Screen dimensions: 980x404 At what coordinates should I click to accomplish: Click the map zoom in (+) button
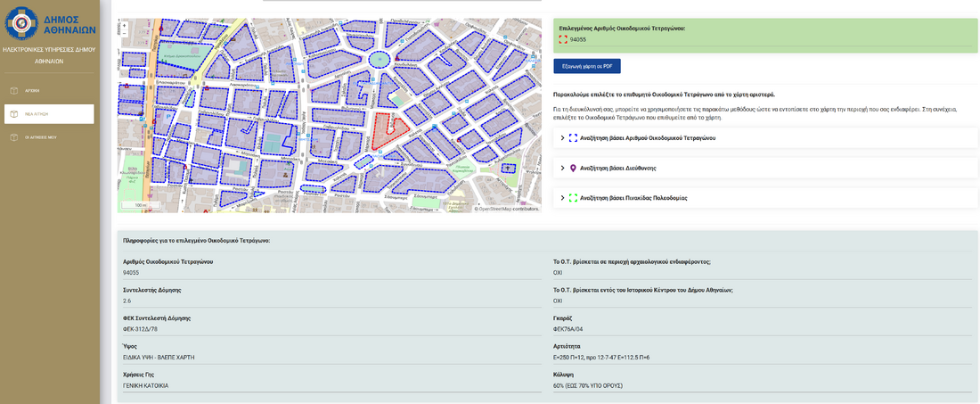(x=124, y=25)
